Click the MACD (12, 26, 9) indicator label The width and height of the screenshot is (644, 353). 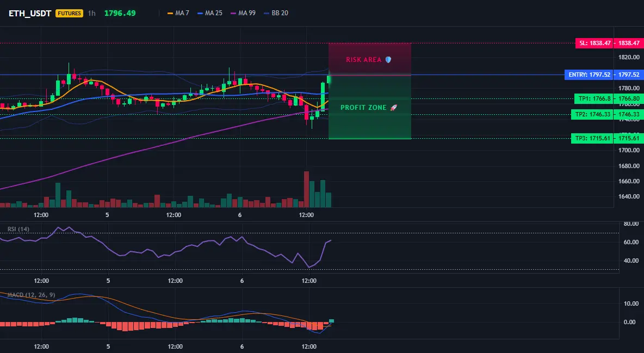point(31,295)
